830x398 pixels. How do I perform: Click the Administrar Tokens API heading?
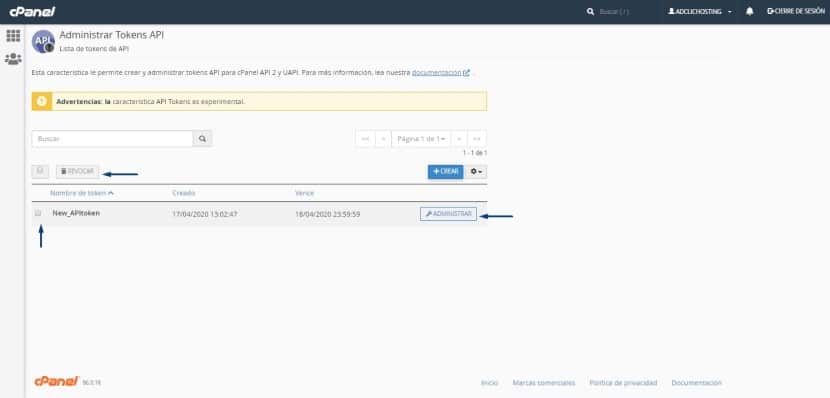click(111, 35)
